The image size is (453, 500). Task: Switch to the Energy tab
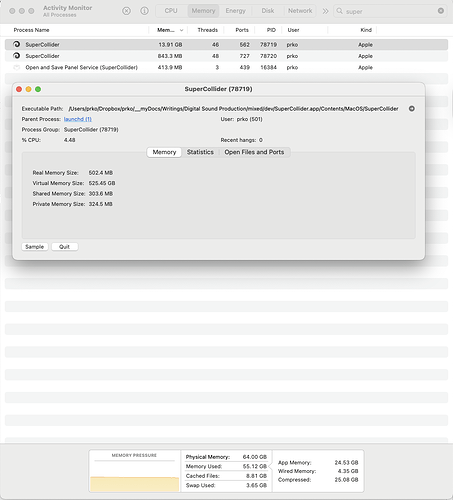(235, 11)
